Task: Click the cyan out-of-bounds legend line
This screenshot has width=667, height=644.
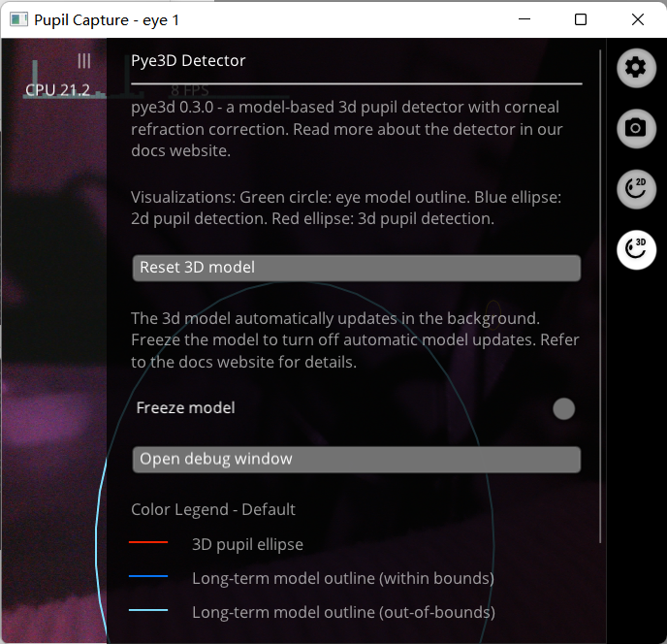Action: (148, 610)
